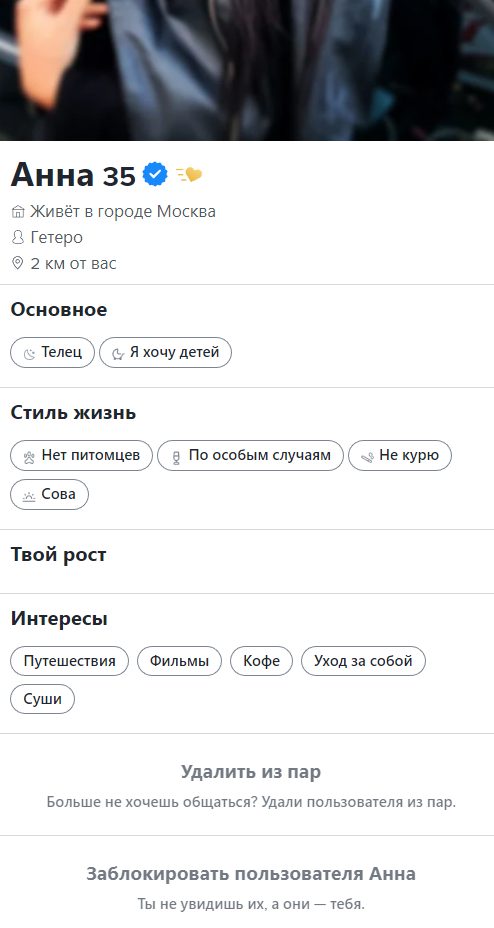
Task: Click the zodiac moon icon in Телец chip
Action: tap(29, 354)
